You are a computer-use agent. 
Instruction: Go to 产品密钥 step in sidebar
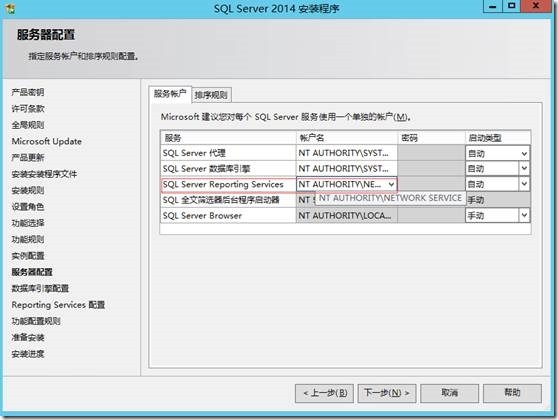point(28,92)
